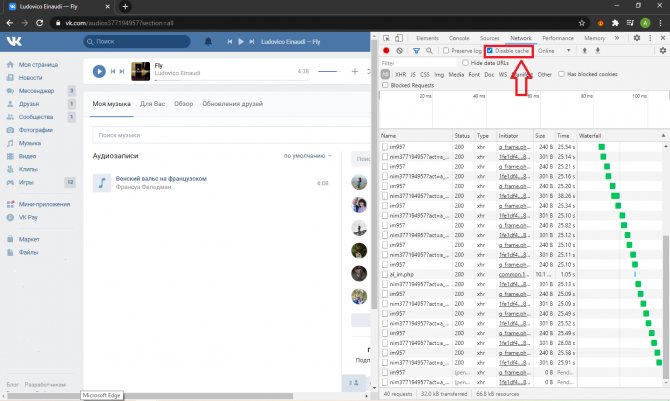Go back in browser history

10,23
